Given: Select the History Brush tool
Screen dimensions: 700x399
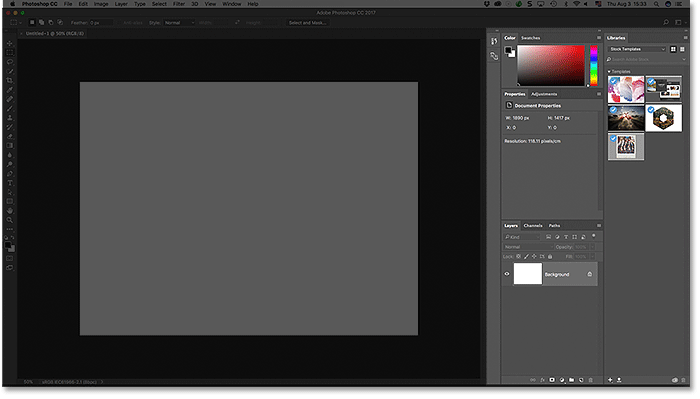Looking at the screenshot, I should [10, 127].
